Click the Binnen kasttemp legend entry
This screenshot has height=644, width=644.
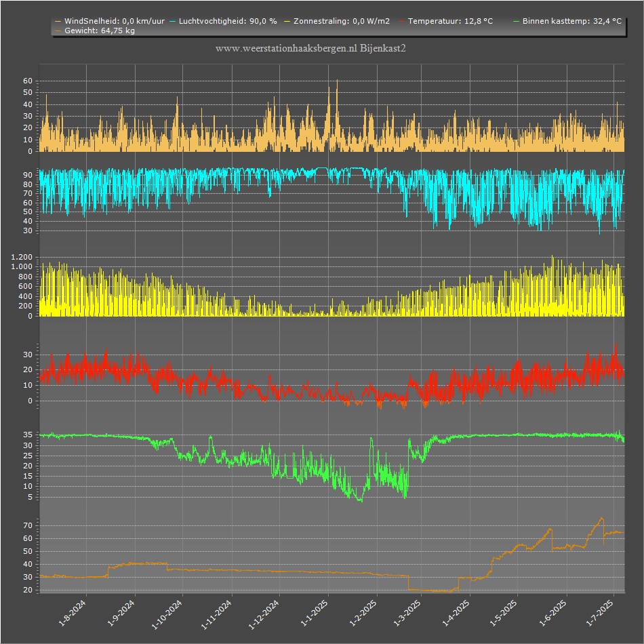(x=567, y=21)
